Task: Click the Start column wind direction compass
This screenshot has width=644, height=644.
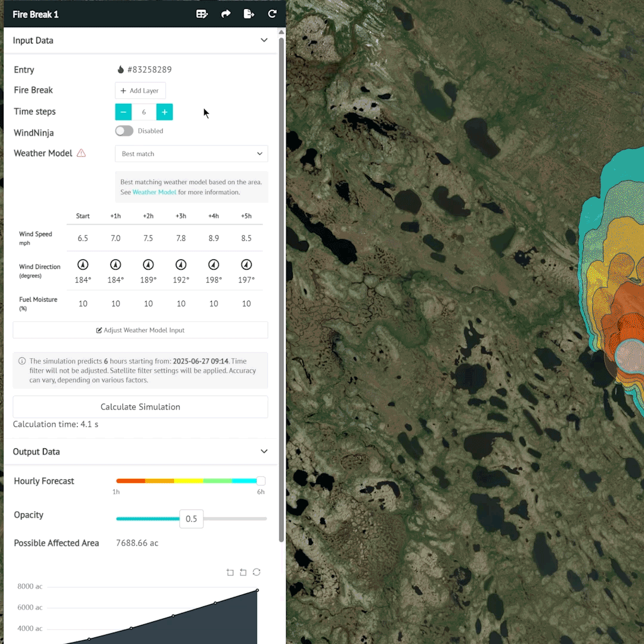Action: pyautogui.click(x=82, y=265)
